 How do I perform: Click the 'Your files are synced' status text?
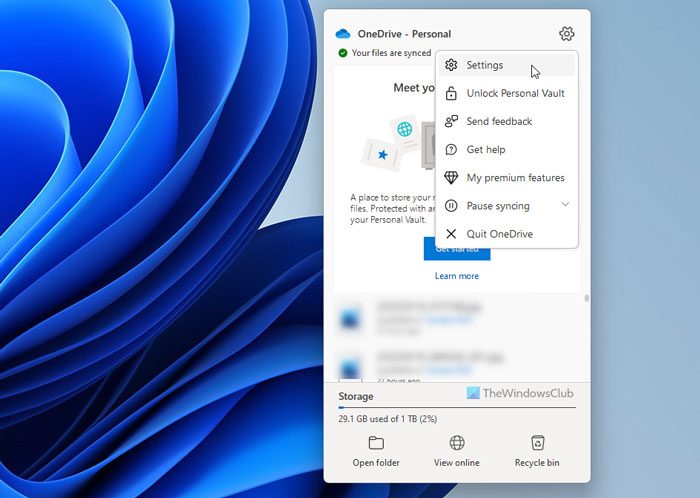392,53
